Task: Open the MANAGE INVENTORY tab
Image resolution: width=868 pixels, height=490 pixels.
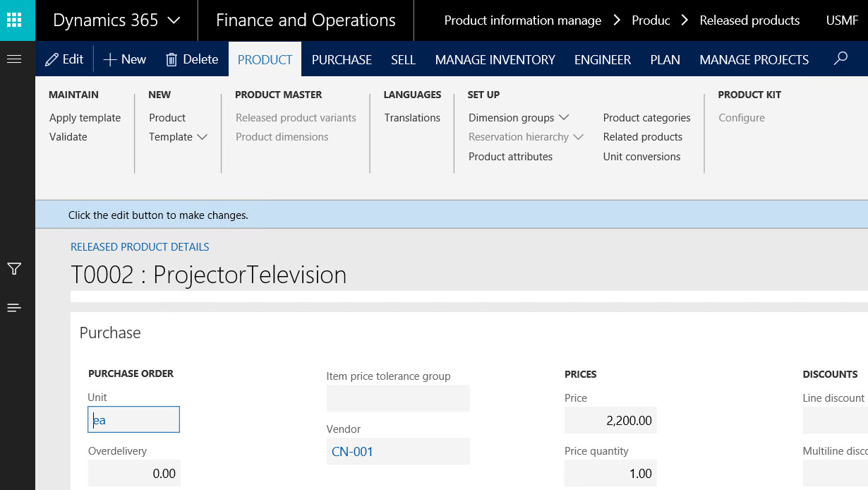Action: pyautogui.click(x=495, y=60)
